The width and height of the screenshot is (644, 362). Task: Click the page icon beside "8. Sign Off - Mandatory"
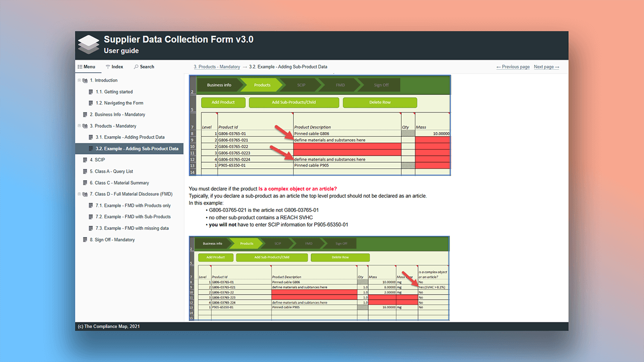point(85,239)
